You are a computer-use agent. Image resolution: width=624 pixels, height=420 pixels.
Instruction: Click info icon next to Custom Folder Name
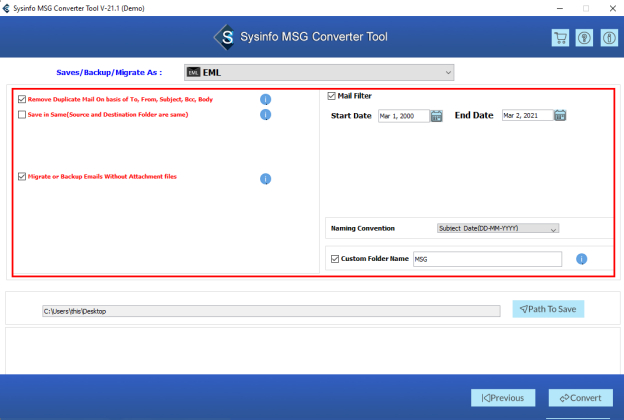tap(581, 260)
